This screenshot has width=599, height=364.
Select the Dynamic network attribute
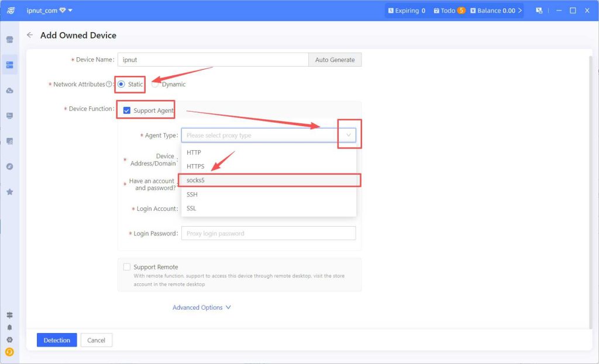click(x=155, y=84)
